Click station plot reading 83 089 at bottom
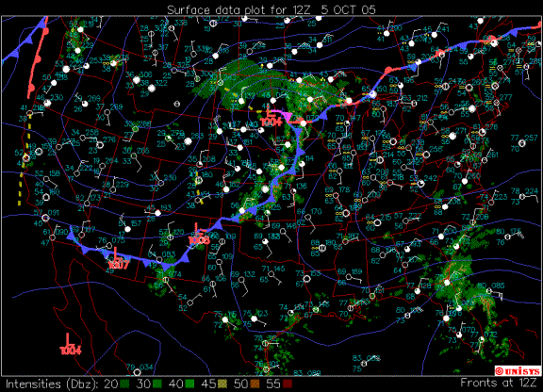543x392 pixels. (x=303, y=373)
